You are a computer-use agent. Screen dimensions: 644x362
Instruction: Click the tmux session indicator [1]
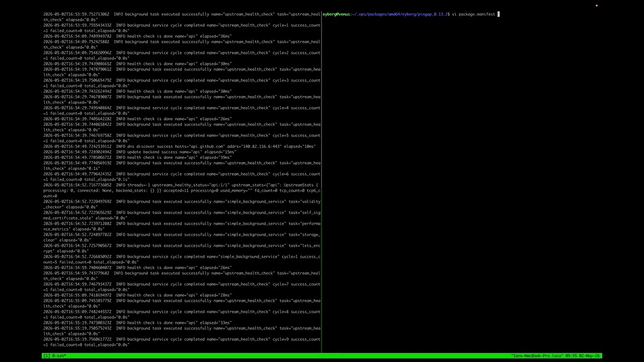click(46, 356)
